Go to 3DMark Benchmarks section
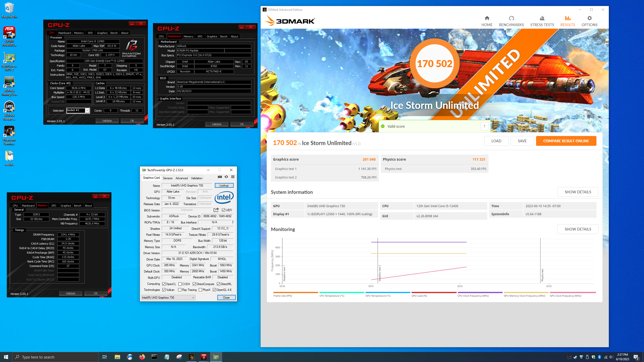Image resolution: width=644 pixels, height=362 pixels. [511, 21]
